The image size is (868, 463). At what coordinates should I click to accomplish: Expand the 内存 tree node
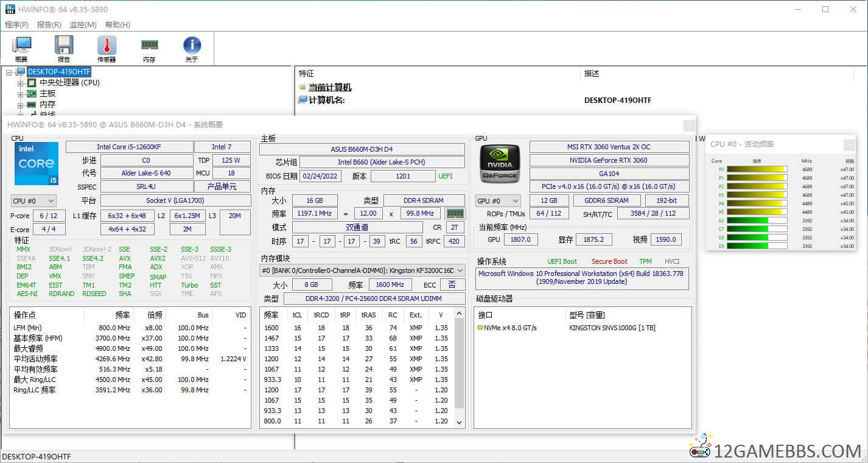[21, 105]
